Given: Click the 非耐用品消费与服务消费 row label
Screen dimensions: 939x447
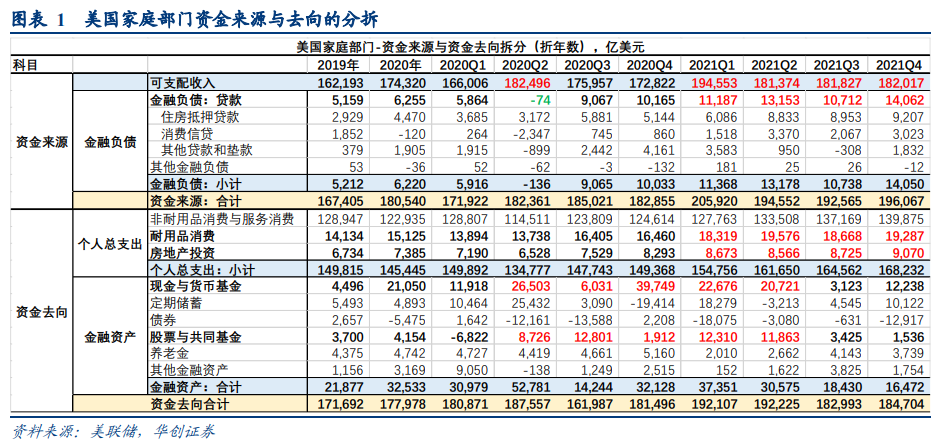Looking at the screenshot, I should 221,218.
